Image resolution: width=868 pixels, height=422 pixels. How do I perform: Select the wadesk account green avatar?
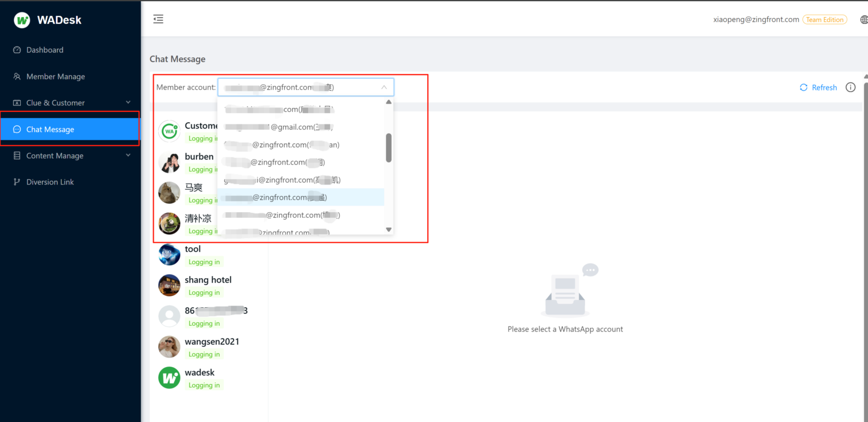[x=169, y=378]
